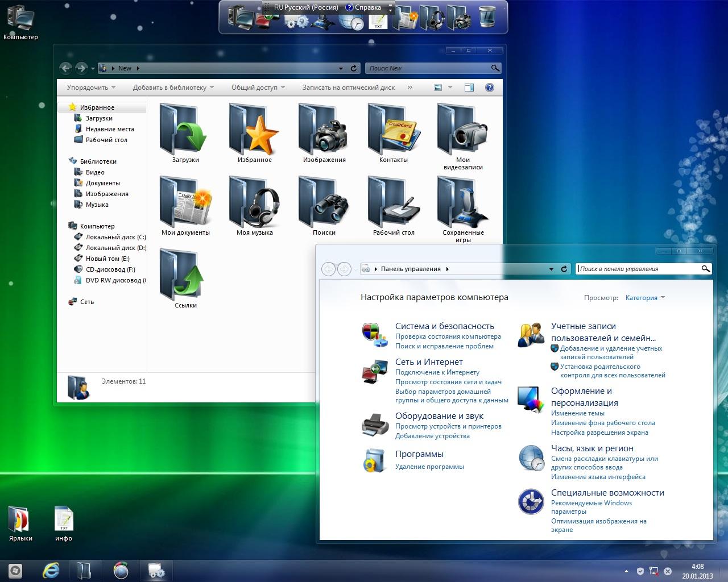This screenshot has width=728, height=582.
Task: Click the Recycle Bin icon in top dock
Action: tap(487, 17)
